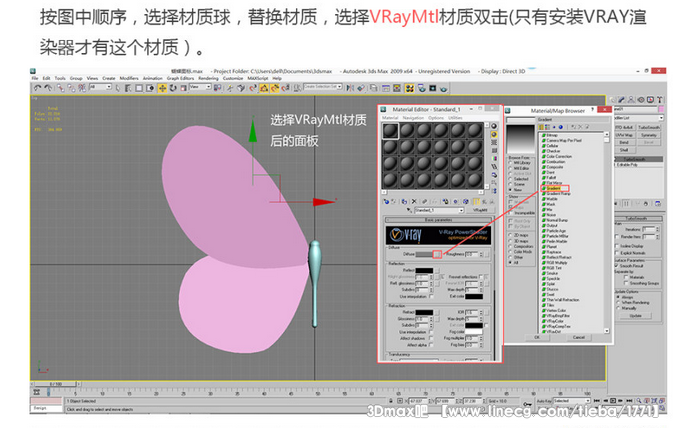Click Diffuse map slot button

point(437,254)
